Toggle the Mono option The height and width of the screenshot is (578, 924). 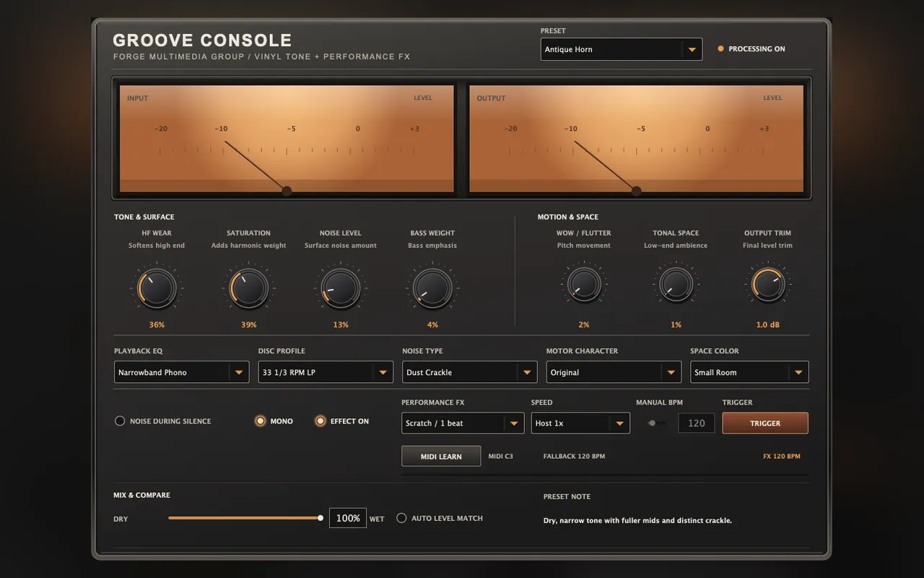pos(274,421)
